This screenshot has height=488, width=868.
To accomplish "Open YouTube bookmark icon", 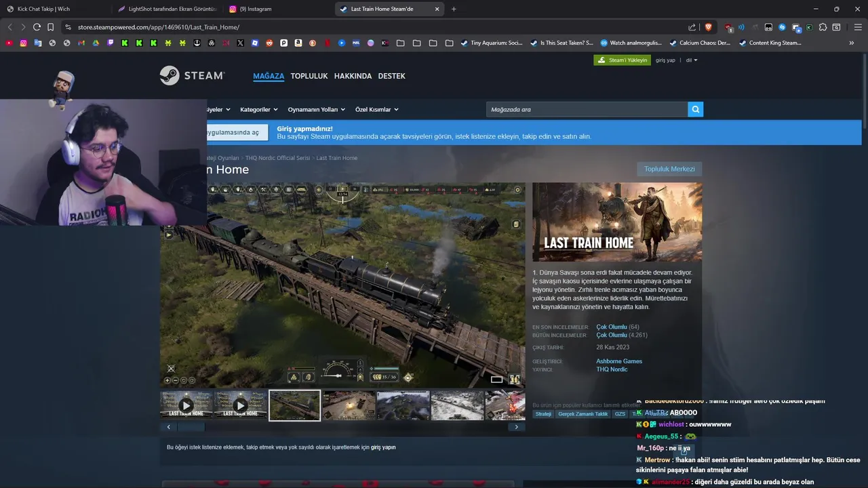I will 9,43.
